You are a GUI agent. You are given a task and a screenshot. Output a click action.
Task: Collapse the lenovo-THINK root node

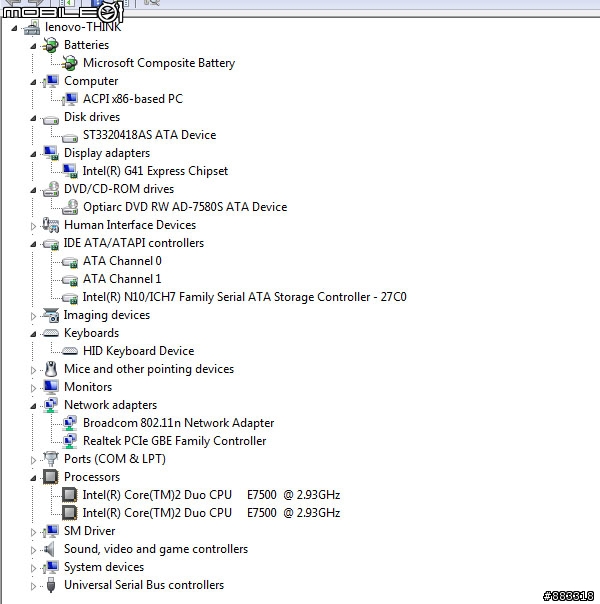(x=15, y=28)
